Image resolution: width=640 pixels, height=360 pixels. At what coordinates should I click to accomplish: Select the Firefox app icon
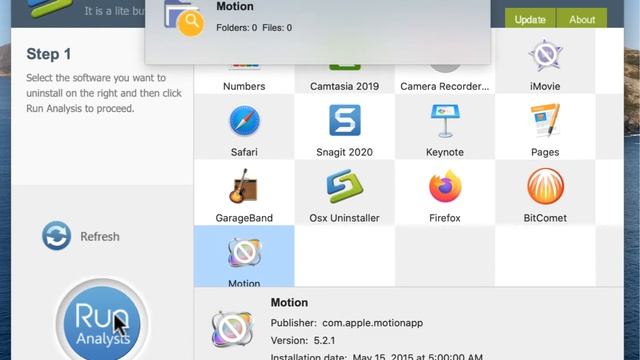coord(445,186)
